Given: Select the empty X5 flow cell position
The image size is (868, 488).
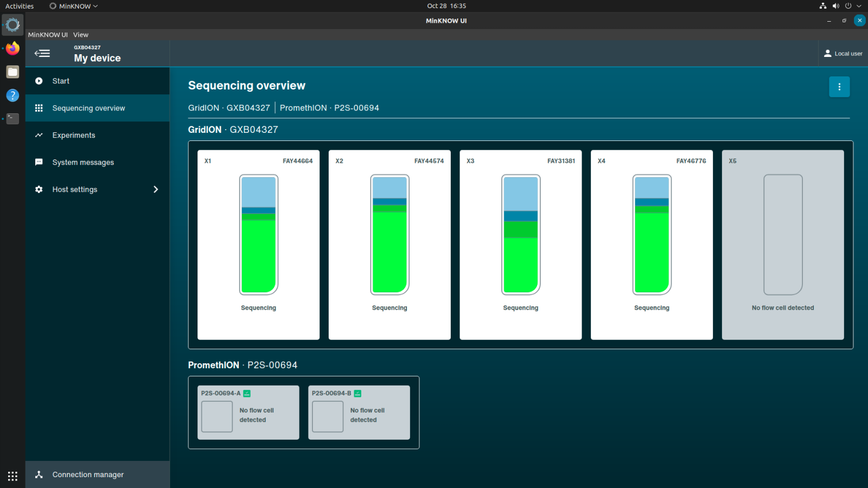Looking at the screenshot, I should point(782,245).
